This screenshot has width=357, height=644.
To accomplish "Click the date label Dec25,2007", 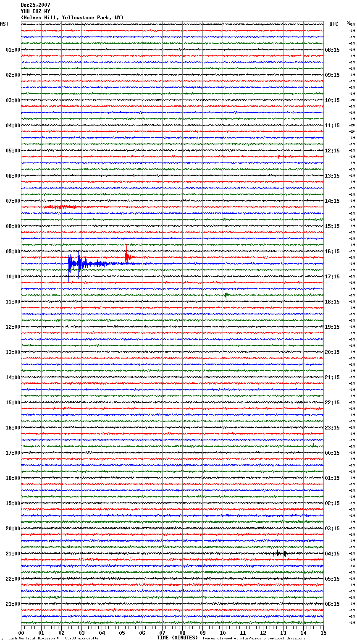I will click(x=35, y=5).
